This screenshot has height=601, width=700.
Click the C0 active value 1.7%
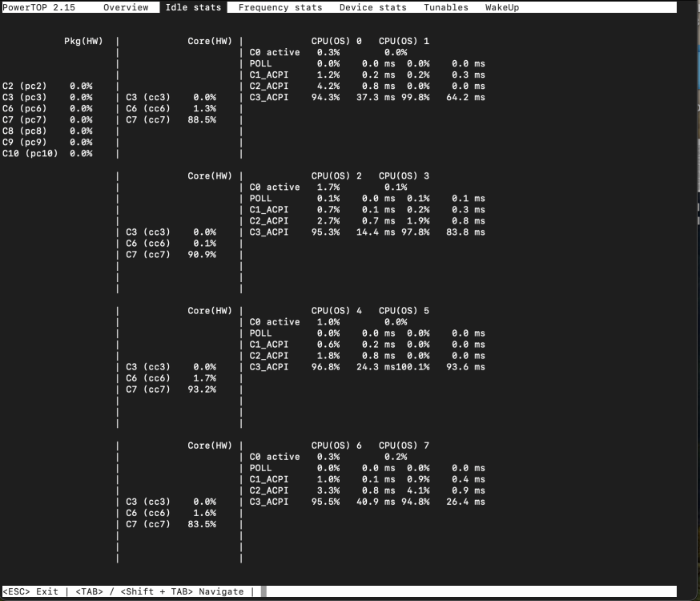coord(328,187)
